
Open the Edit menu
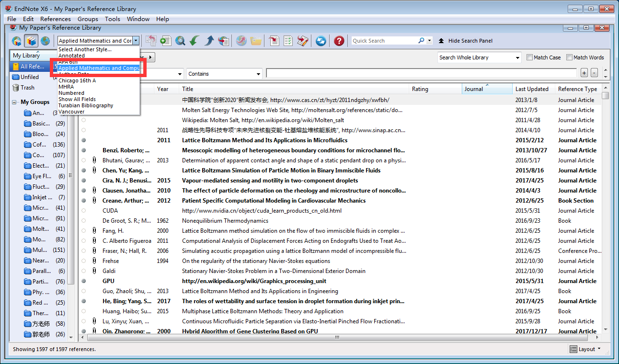coord(28,19)
